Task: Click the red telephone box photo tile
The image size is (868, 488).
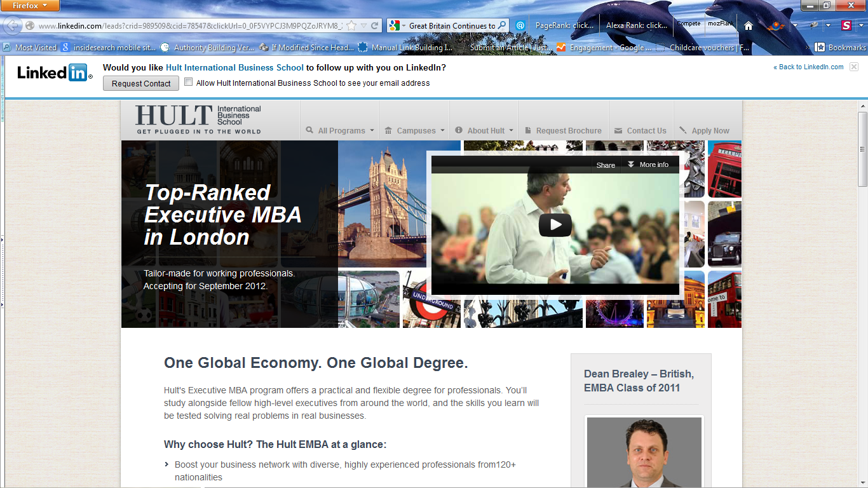Action: coord(724,169)
